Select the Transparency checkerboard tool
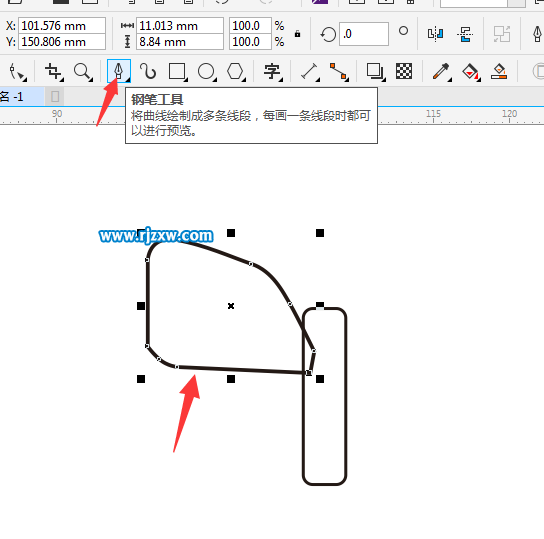The image size is (544, 539). 404,71
